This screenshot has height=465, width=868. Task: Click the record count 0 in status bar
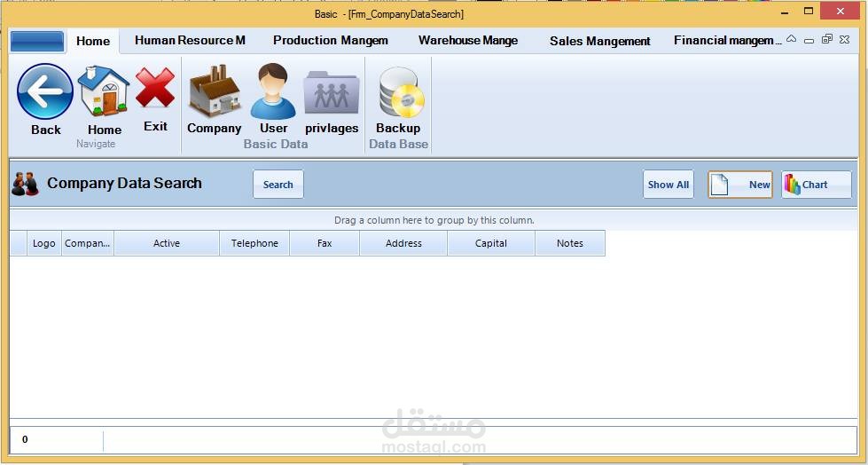(25, 440)
